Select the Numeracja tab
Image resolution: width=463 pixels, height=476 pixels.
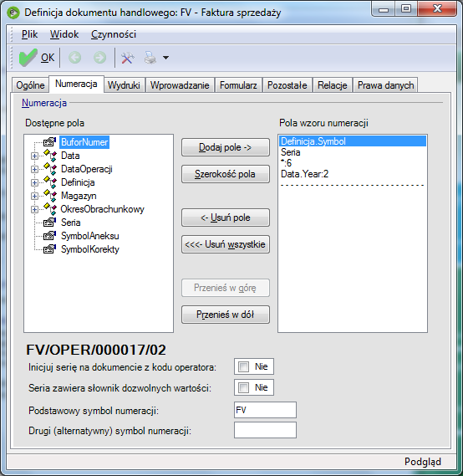coord(76,84)
